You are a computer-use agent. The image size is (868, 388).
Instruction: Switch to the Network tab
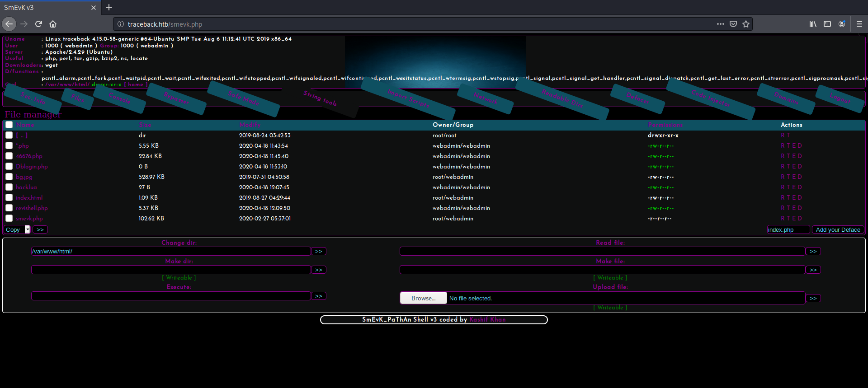pos(486,98)
